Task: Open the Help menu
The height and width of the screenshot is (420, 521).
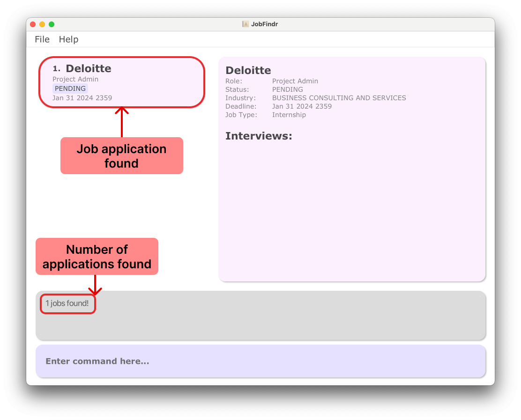Action: coord(68,39)
